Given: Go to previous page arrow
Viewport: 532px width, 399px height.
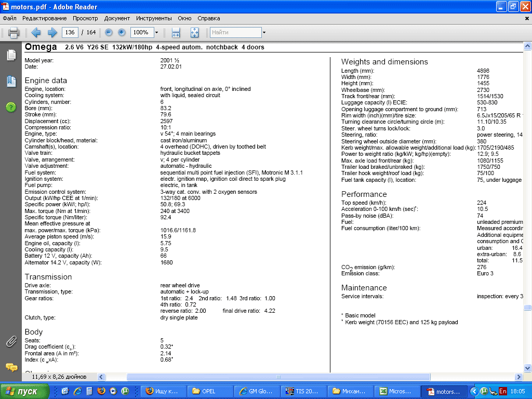Looking at the screenshot, I should [36, 33].
